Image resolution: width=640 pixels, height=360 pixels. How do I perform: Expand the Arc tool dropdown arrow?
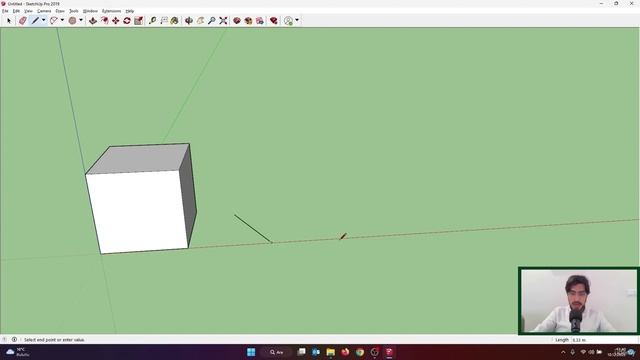click(62, 20)
